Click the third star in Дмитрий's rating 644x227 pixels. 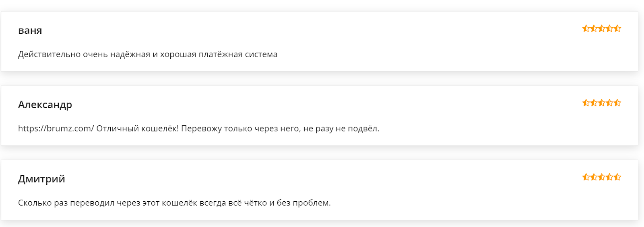[x=602, y=177]
